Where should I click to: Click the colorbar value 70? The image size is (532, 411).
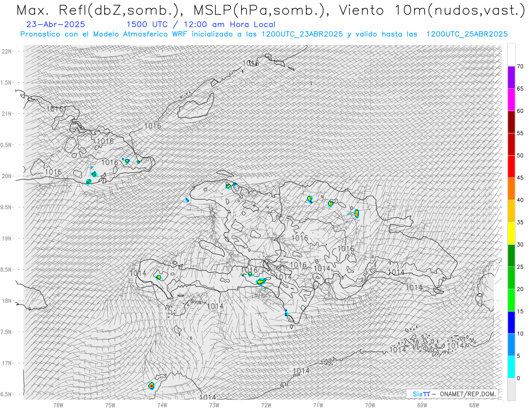click(x=520, y=67)
